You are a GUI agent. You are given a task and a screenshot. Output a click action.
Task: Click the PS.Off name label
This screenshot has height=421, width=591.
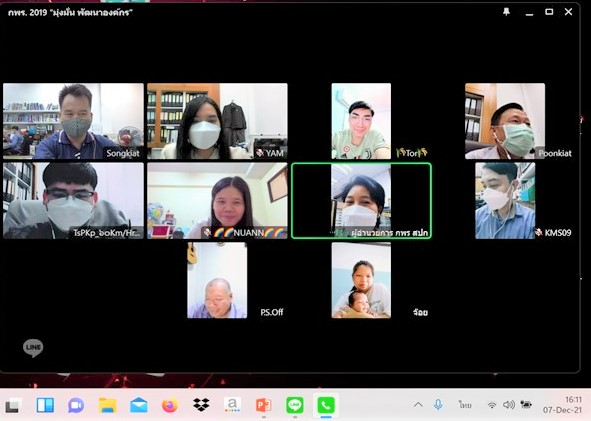(272, 312)
